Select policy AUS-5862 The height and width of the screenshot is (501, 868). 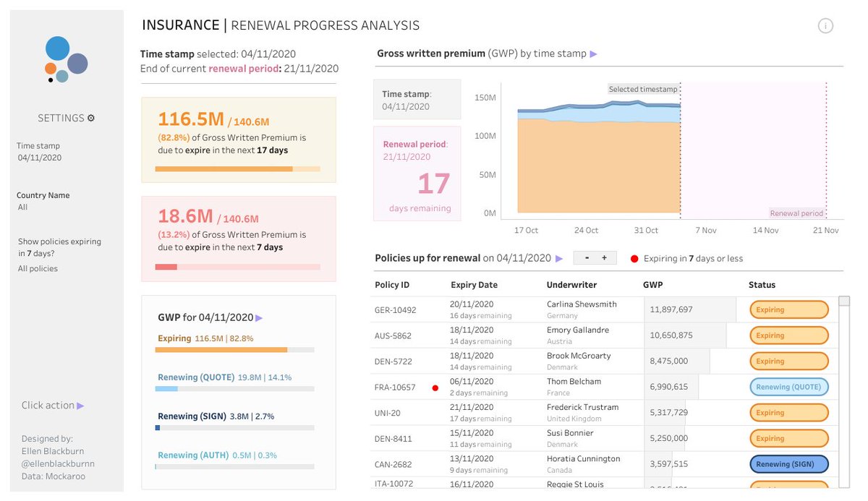[393, 336]
